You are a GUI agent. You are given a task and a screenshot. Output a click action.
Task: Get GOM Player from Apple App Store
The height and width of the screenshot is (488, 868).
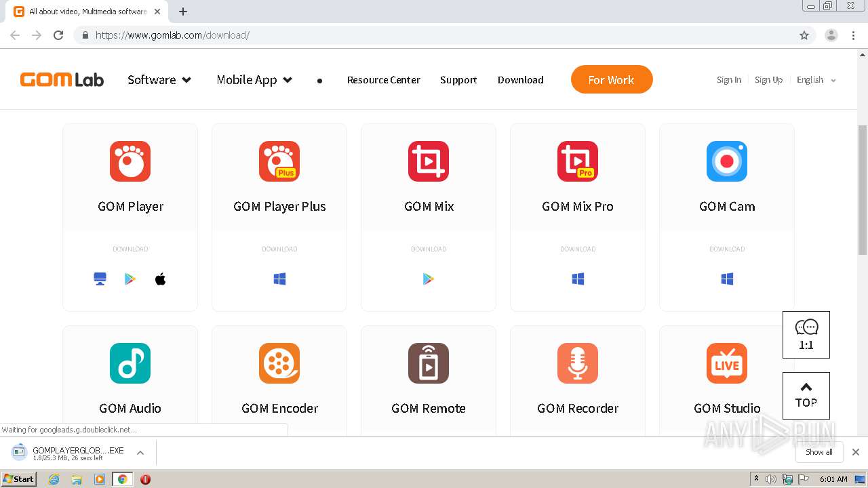tap(161, 279)
